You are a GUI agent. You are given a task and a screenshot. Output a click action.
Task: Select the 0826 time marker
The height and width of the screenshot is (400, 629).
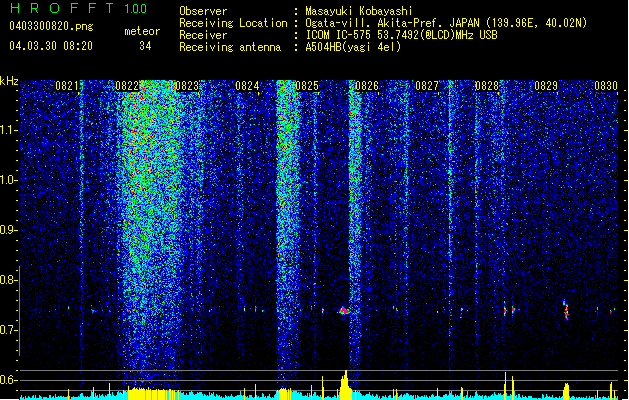(367, 86)
